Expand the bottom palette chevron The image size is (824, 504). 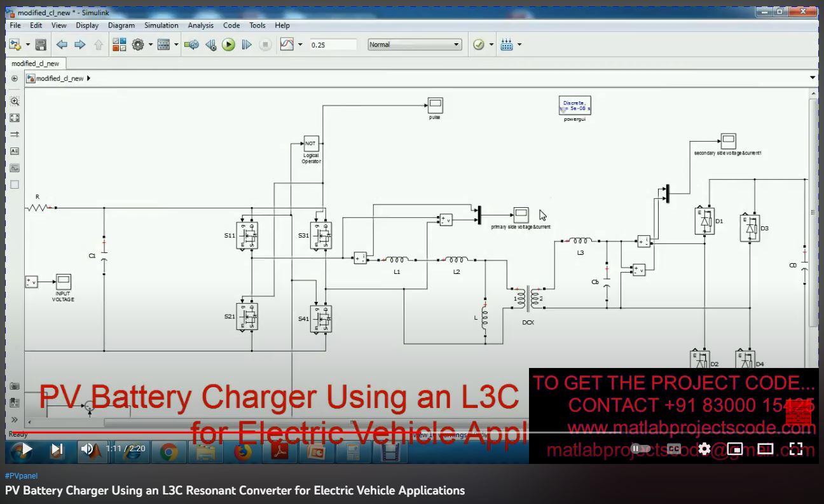click(15, 419)
